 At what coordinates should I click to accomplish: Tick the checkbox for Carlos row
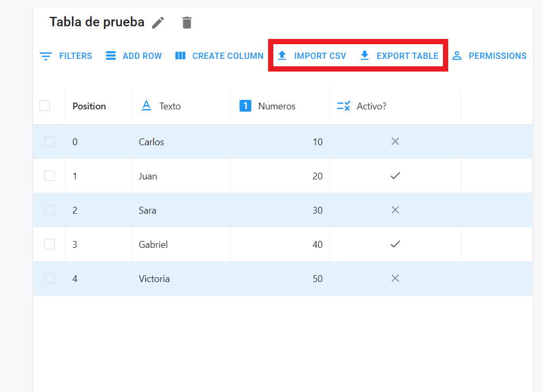pyautogui.click(x=50, y=142)
